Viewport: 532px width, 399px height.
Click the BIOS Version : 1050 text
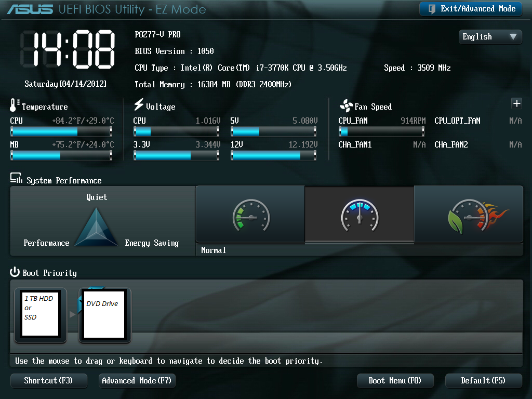[174, 51]
